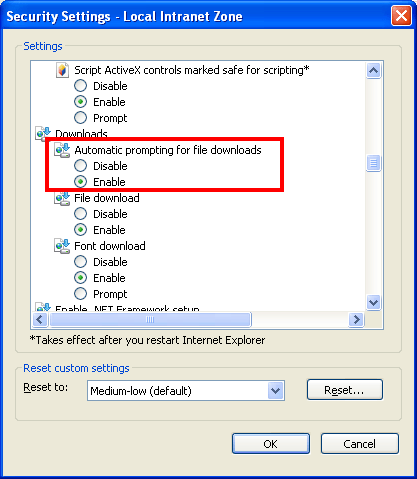Choose Disable under File download

pos(80,214)
